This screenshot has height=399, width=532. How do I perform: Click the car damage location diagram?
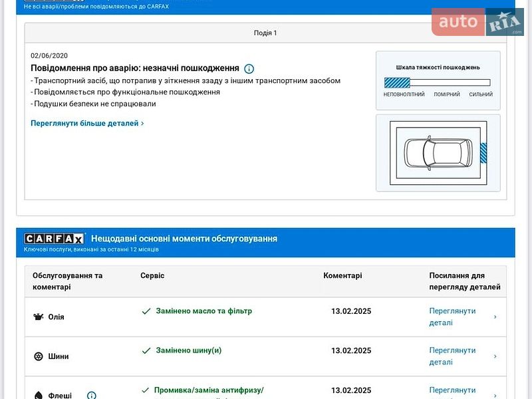pyautogui.click(x=438, y=153)
